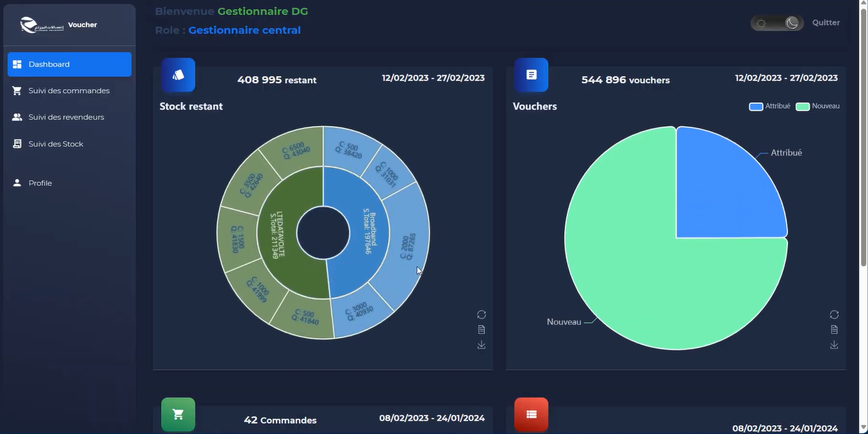Click the green Commandes cart icon
This screenshot has width=868, height=434.
point(178,414)
